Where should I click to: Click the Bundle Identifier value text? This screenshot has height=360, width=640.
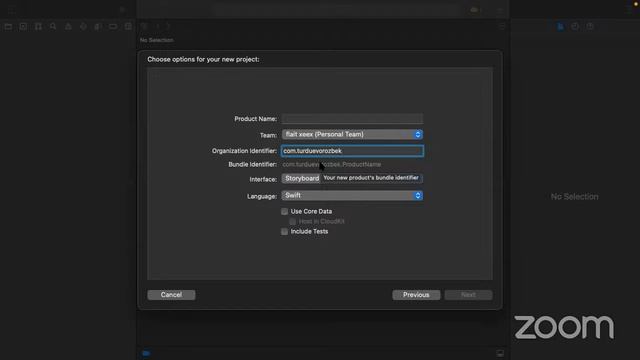tap(331, 164)
